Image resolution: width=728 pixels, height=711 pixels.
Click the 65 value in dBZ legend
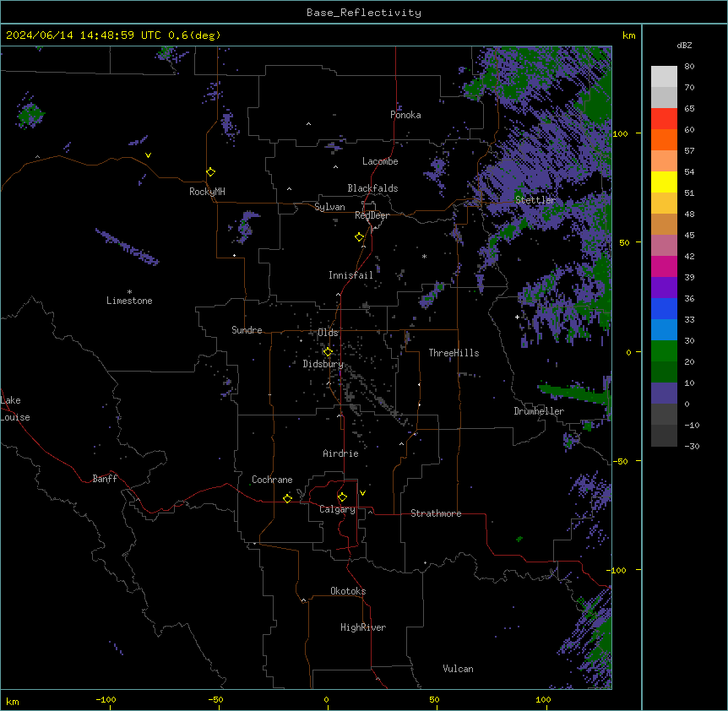[689, 109]
